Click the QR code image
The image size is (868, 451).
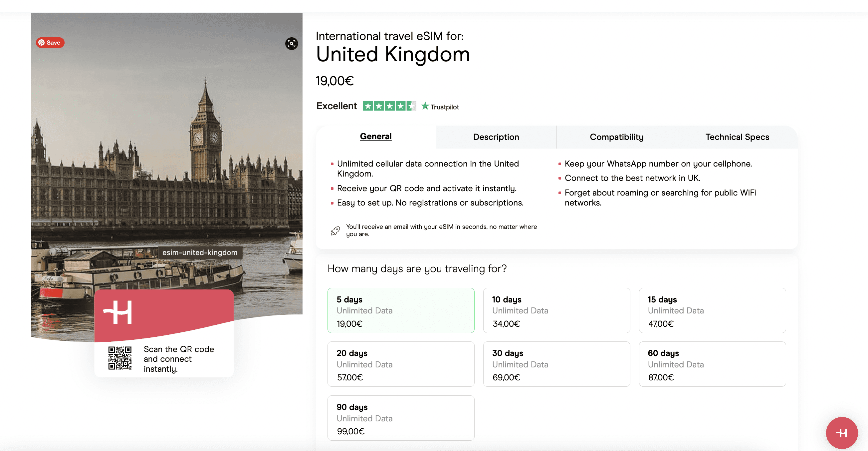119,358
